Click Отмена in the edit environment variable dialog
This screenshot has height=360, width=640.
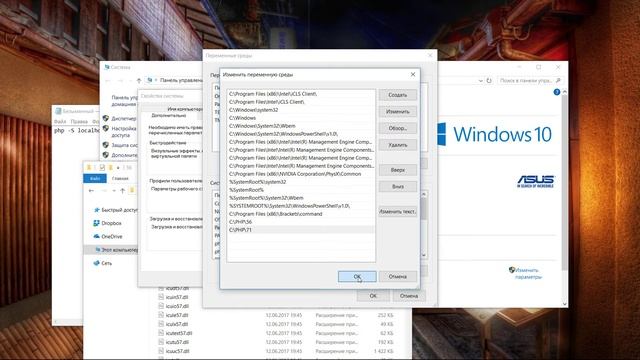coord(398,276)
